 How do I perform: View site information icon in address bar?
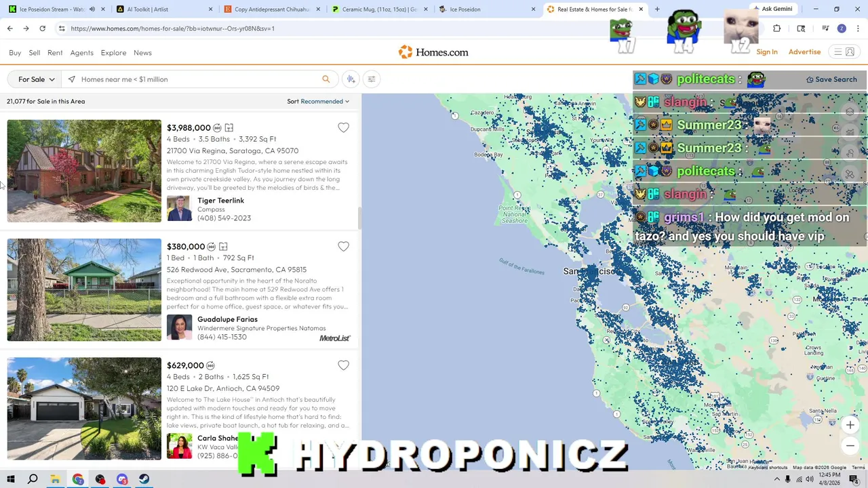tap(62, 28)
